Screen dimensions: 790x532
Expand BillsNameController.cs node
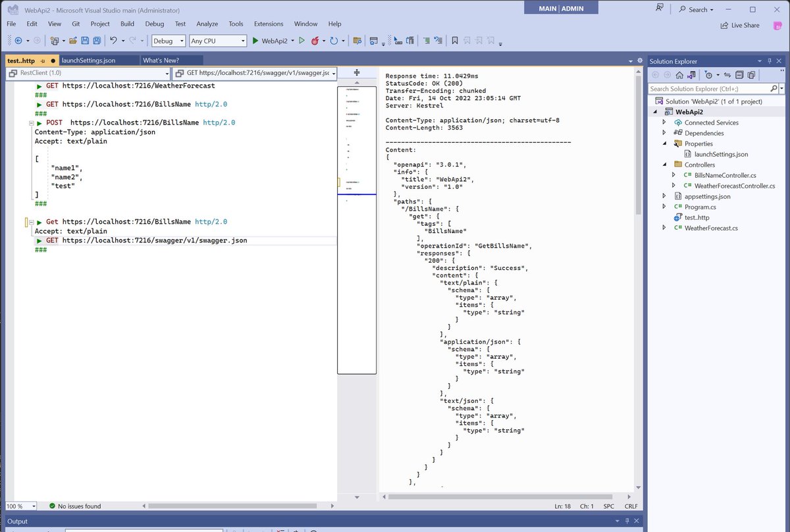point(673,175)
